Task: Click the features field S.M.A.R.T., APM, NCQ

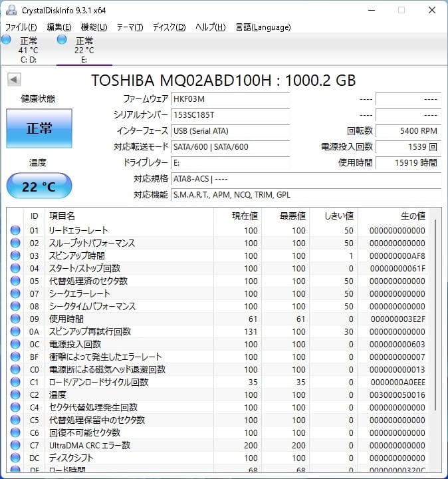Action: click(306, 194)
